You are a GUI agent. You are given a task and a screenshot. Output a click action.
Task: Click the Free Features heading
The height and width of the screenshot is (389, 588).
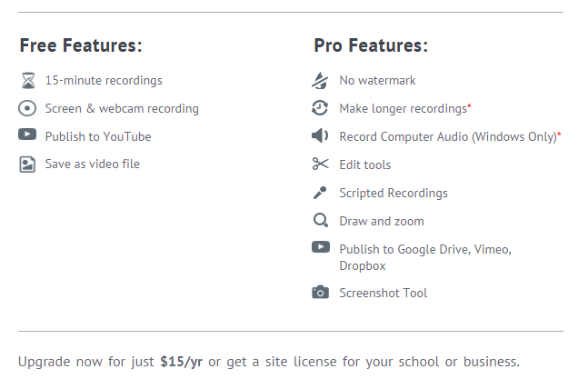pos(81,45)
